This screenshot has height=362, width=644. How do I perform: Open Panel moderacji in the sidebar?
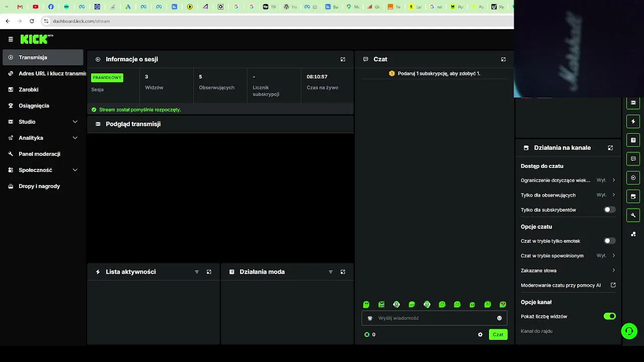[43, 154]
